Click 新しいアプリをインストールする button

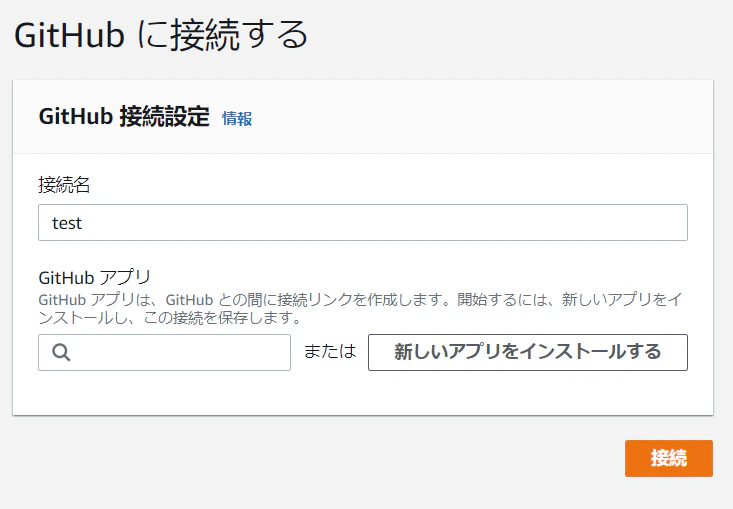528,352
